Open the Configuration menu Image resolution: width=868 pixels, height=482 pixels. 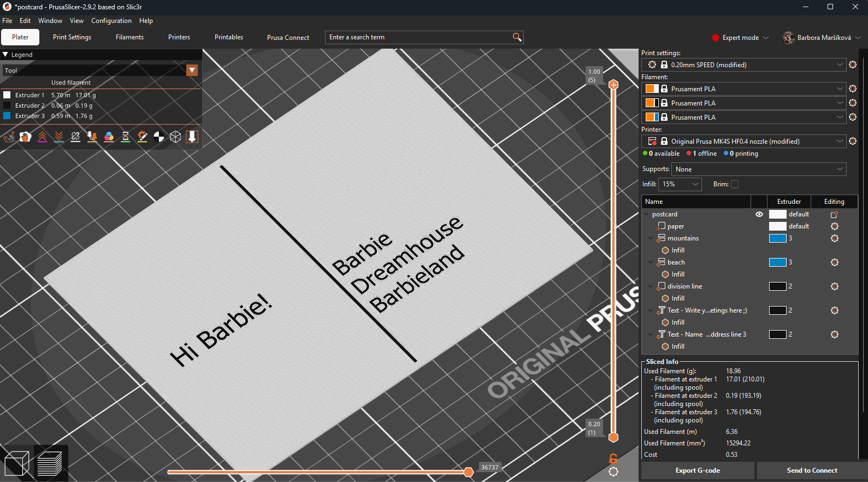click(111, 21)
